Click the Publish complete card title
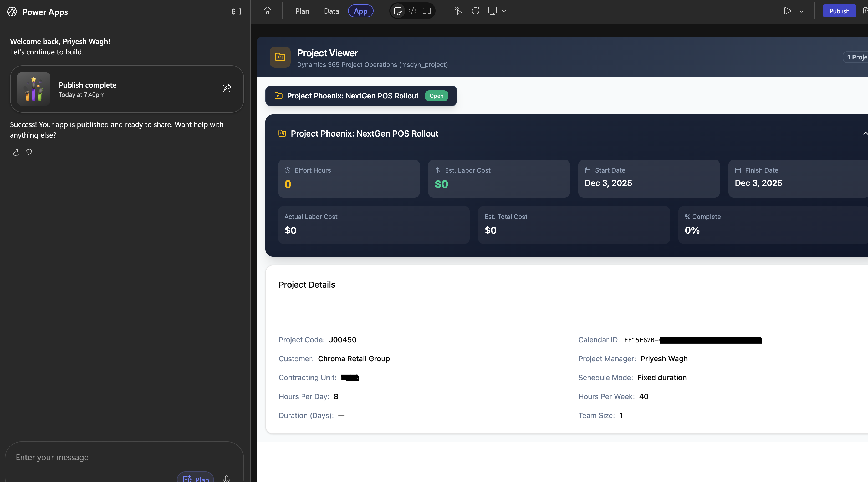The width and height of the screenshot is (868, 482). tap(88, 85)
